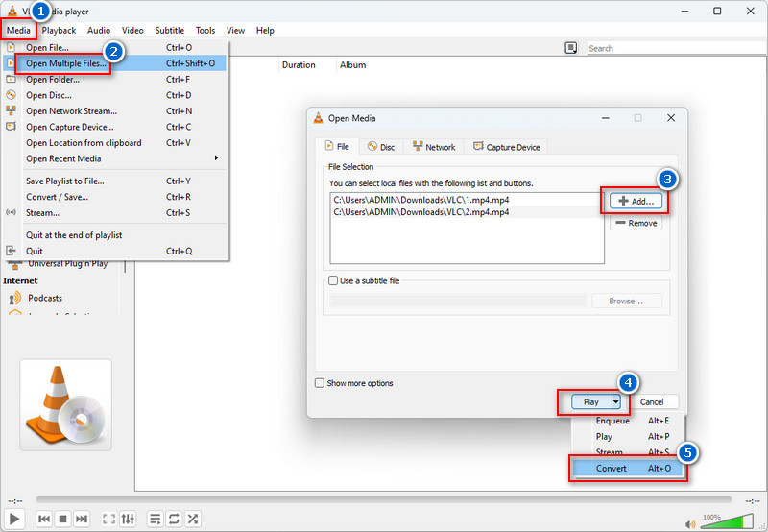Image resolution: width=768 pixels, height=532 pixels.
Task: Choose Convert from the Play dropdown
Action: click(x=628, y=469)
